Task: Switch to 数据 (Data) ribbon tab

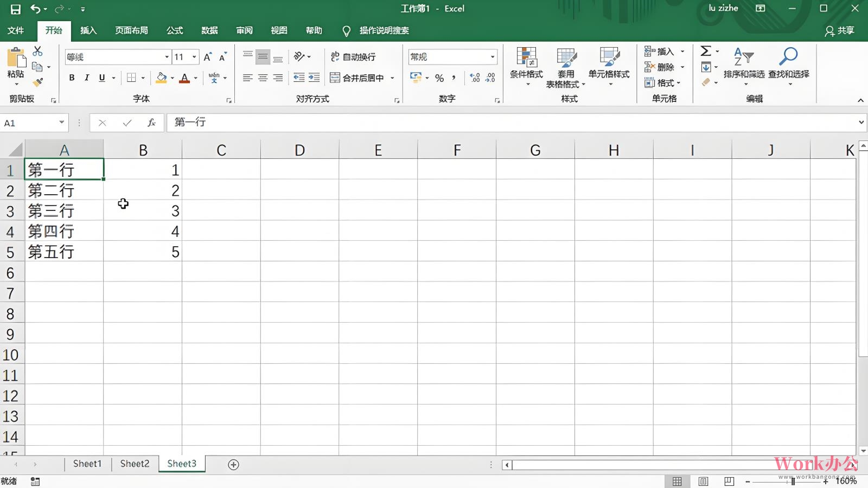Action: click(209, 30)
